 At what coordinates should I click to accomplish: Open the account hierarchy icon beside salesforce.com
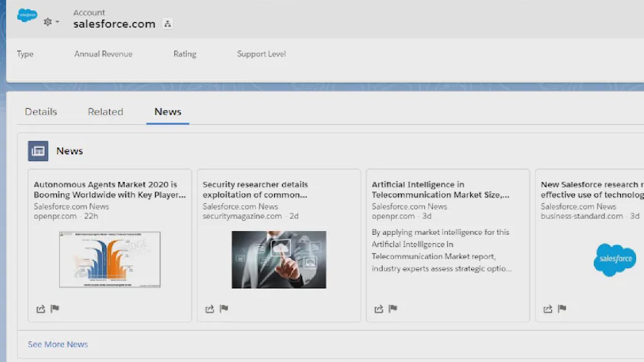pyautogui.click(x=167, y=23)
